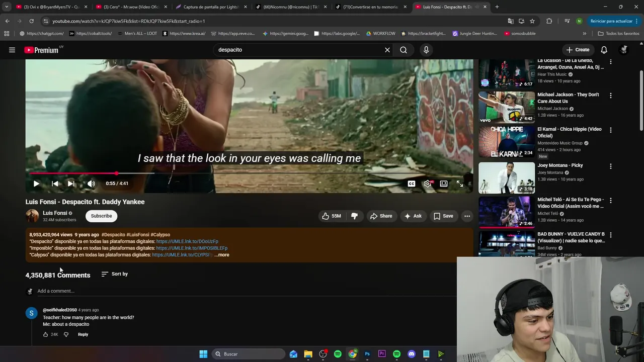Open the player settings gear

click(428, 184)
